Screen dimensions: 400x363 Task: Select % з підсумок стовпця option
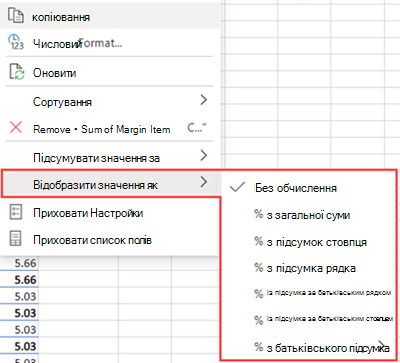[308, 241]
